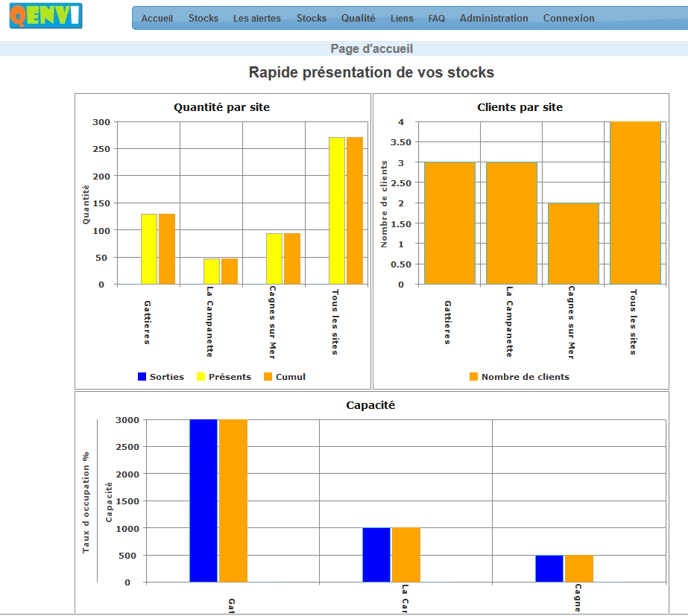Open the Qualité menu
The image size is (688, 616).
(x=359, y=19)
